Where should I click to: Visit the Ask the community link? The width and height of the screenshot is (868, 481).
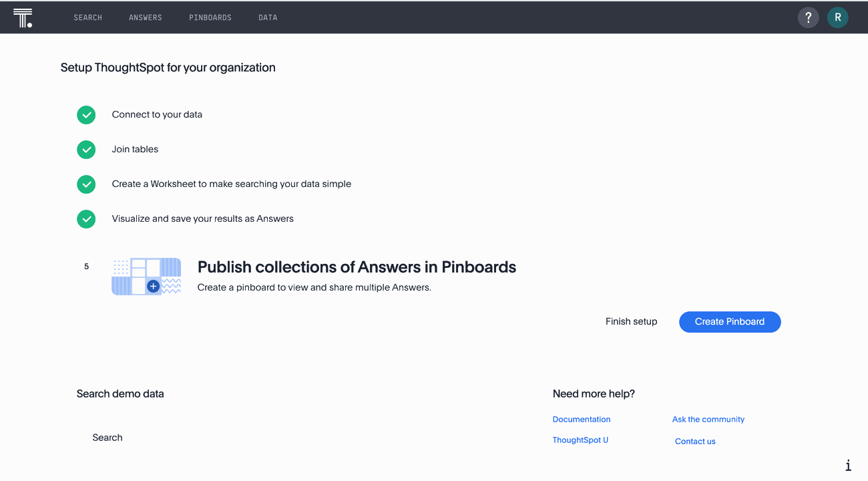[x=708, y=420]
